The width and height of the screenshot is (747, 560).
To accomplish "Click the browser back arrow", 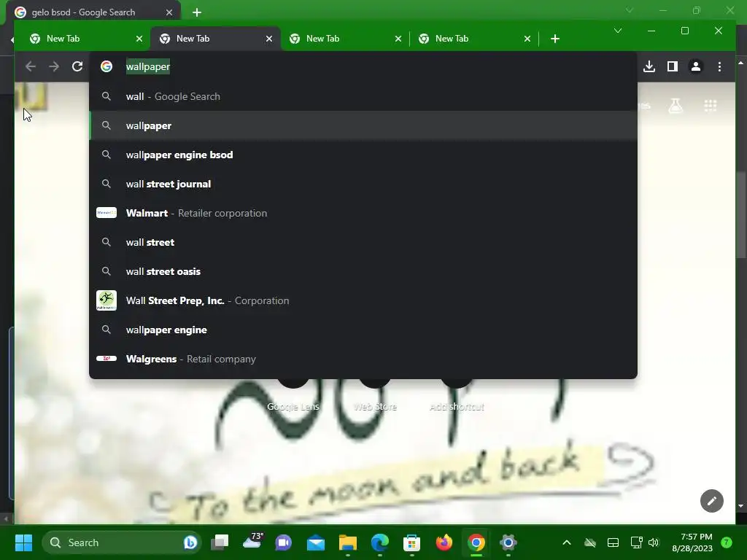I will point(31,66).
